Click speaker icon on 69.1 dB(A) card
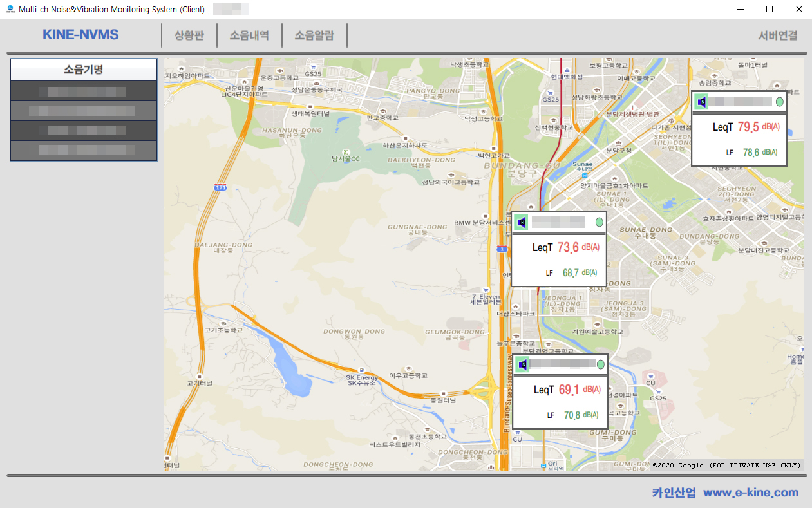 coord(523,364)
